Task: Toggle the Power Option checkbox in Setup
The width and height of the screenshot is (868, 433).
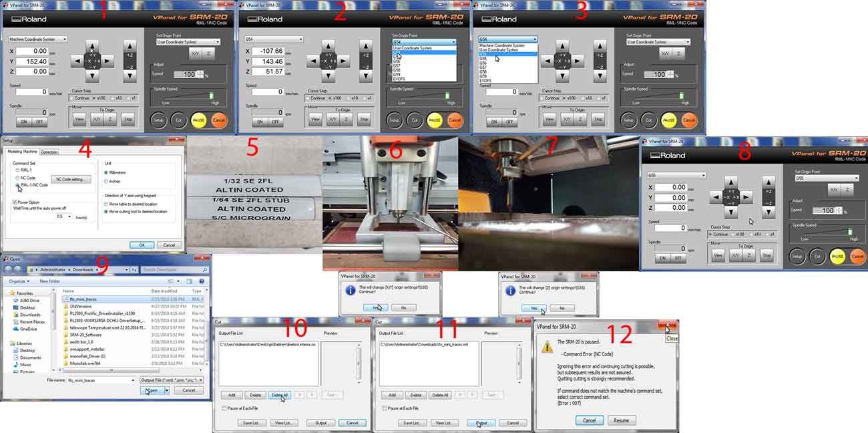Action: point(15,201)
